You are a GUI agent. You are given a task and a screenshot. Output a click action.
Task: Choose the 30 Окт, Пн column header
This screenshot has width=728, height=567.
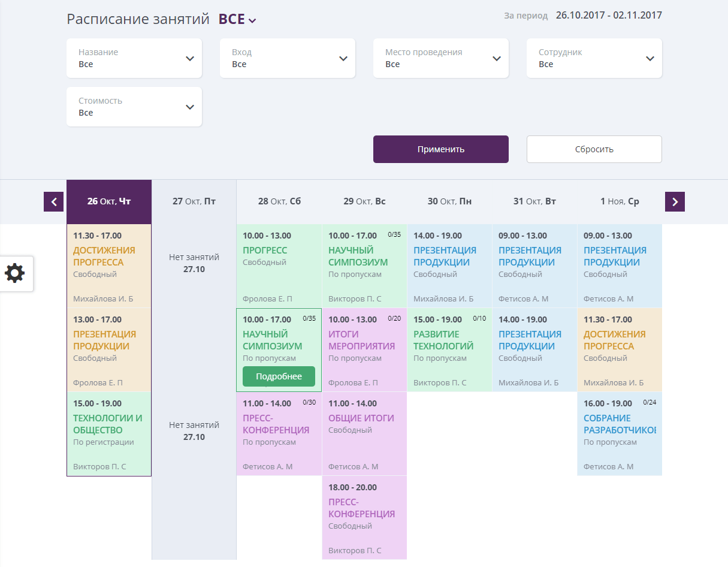tap(449, 201)
